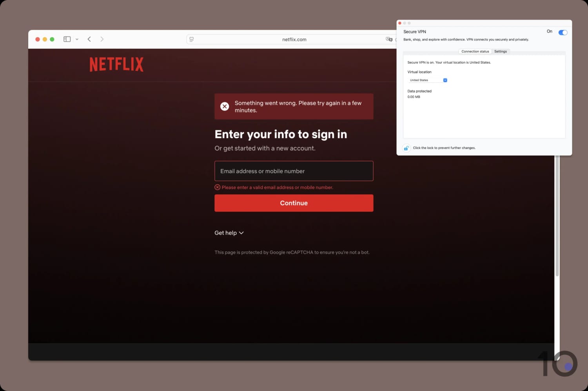Click the page settings icon in address bar

click(x=191, y=39)
